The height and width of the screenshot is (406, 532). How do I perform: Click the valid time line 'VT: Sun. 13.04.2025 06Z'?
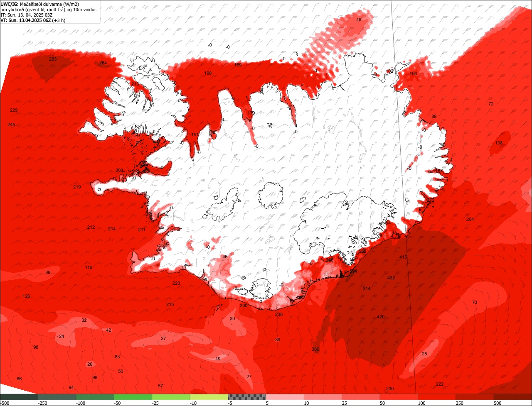tap(26, 20)
